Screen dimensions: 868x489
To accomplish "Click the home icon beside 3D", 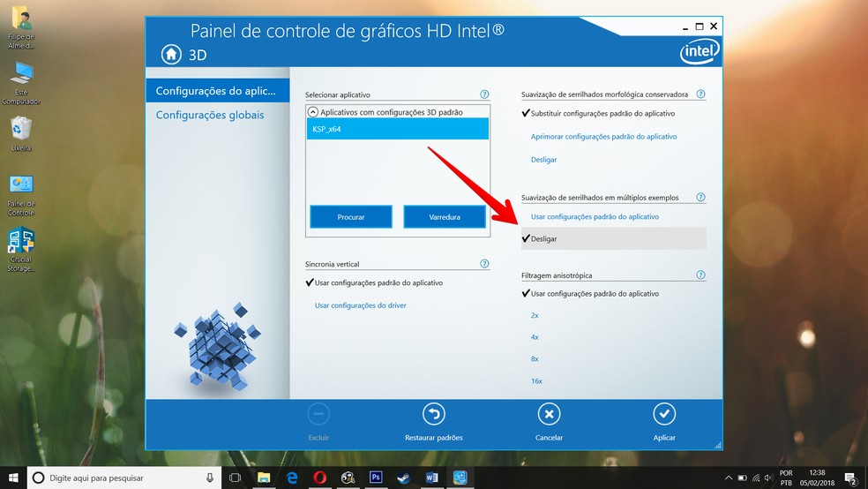I will [x=171, y=54].
